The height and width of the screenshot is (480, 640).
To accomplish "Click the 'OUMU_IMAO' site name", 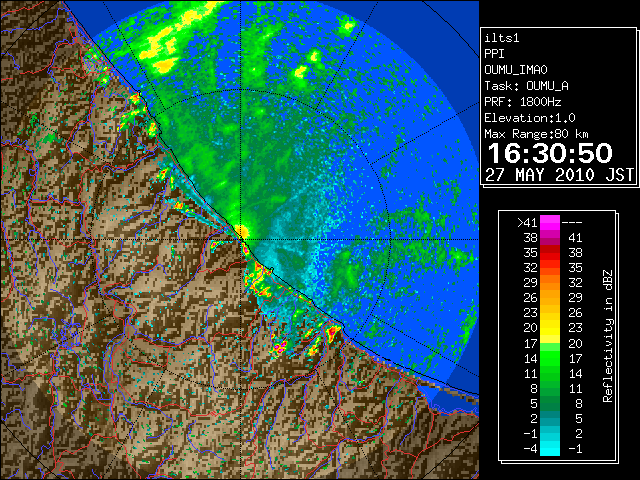I will tap(516, 70).
